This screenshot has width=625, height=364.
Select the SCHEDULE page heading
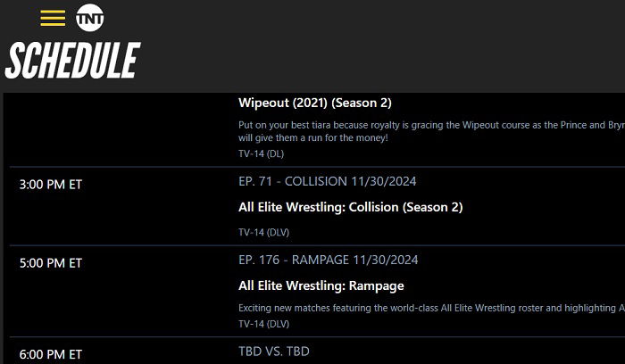[72, 61]
